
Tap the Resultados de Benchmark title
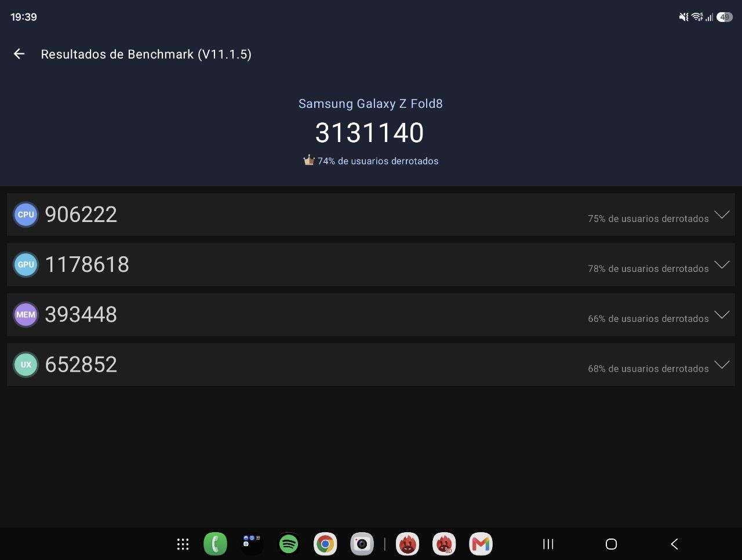pyautogui.click(x=146, y=54)
